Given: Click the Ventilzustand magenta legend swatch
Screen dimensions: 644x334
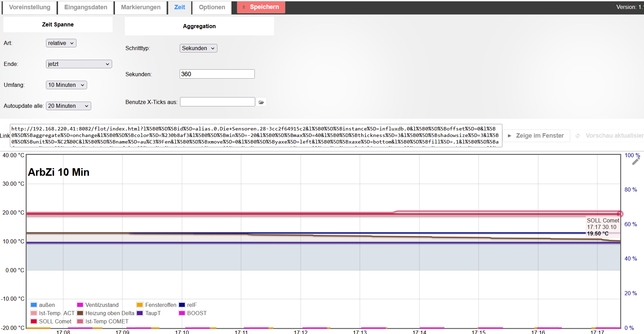Looking at the screenshot, I should pos(80,305).
